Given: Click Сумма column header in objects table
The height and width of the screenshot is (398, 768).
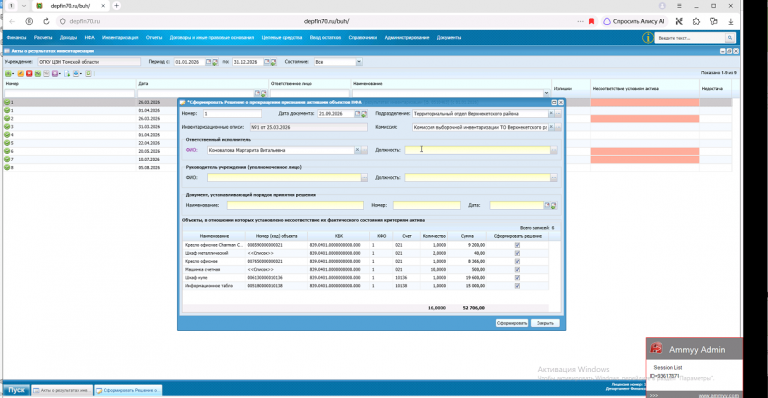Looking at the screenshot, I should click(x=467, y=236).
